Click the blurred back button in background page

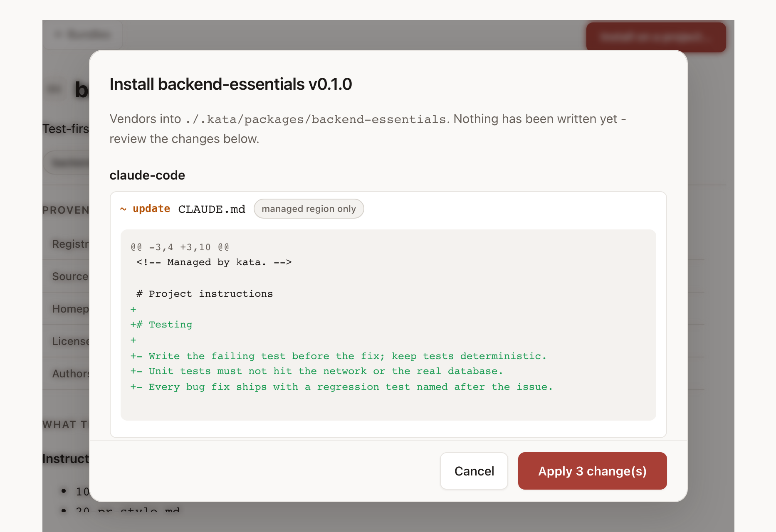tap(83, 34)
